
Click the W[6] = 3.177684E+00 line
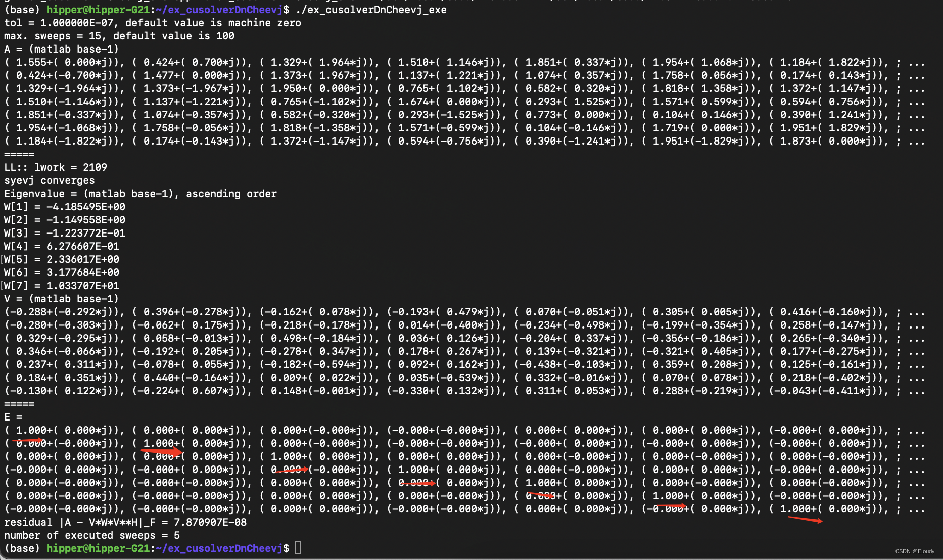tap(62, 272)
